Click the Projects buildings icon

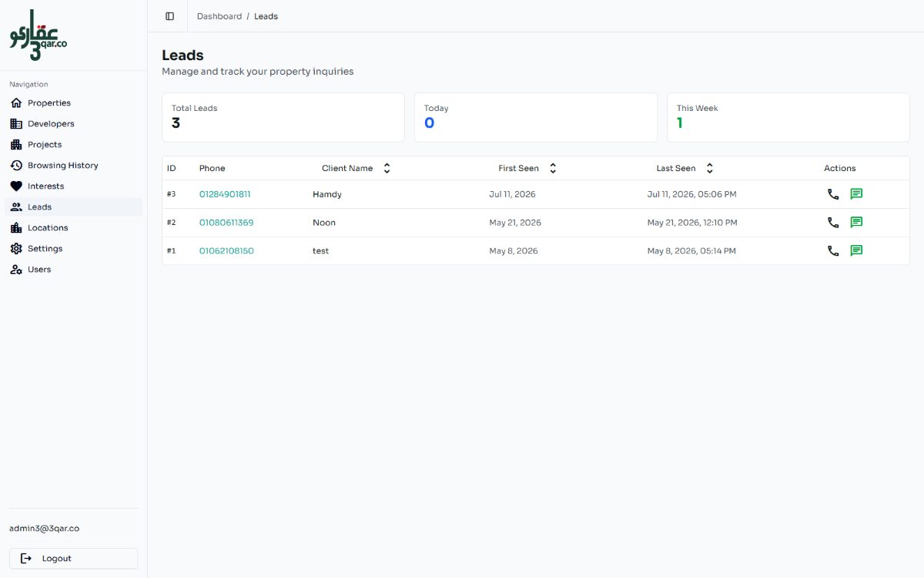tap(16, 144)
